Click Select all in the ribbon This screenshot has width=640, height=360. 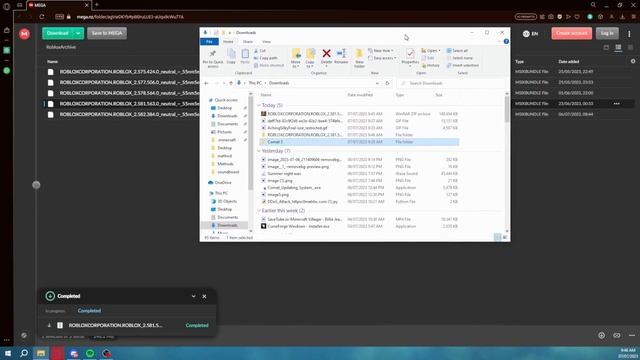pyautogui.click(x=457, y=51)
